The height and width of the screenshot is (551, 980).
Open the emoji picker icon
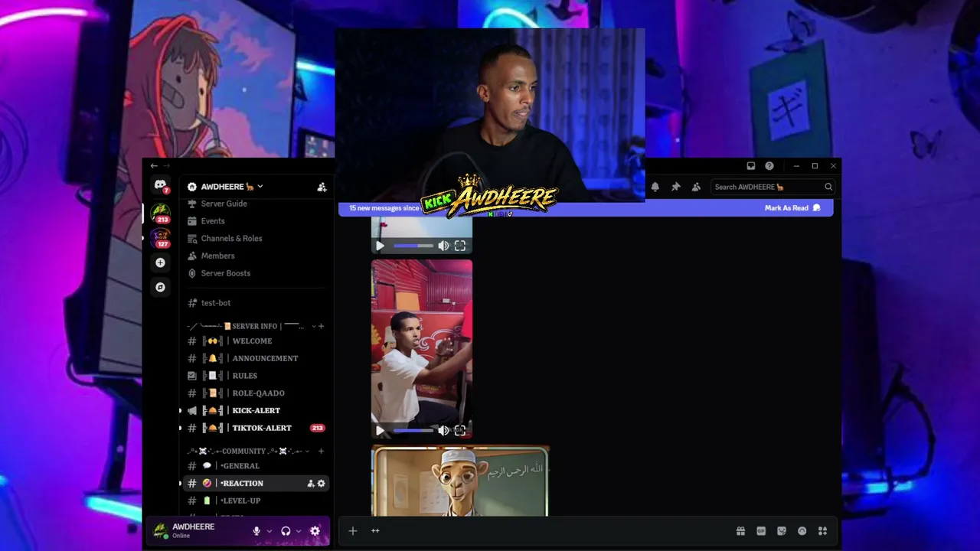coord(802,531)
